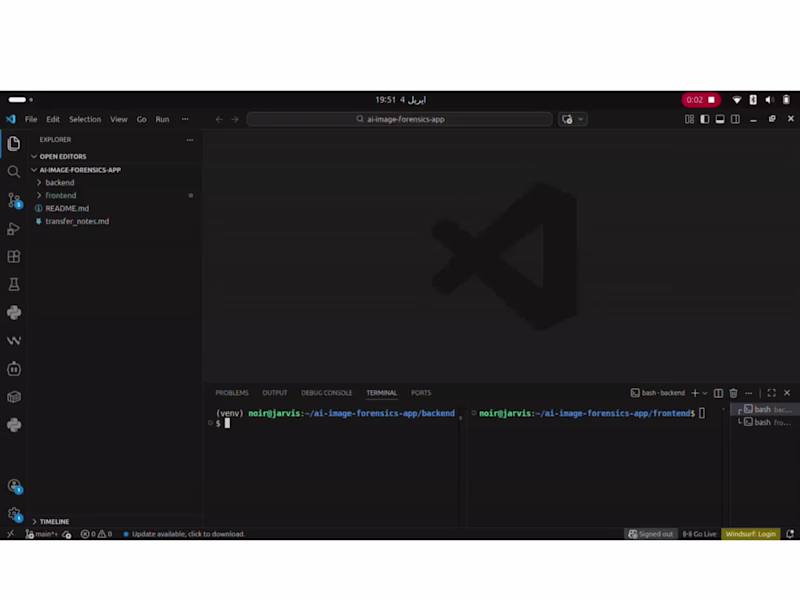
Task: Click the Go Live button
Action: click(699, 534)
